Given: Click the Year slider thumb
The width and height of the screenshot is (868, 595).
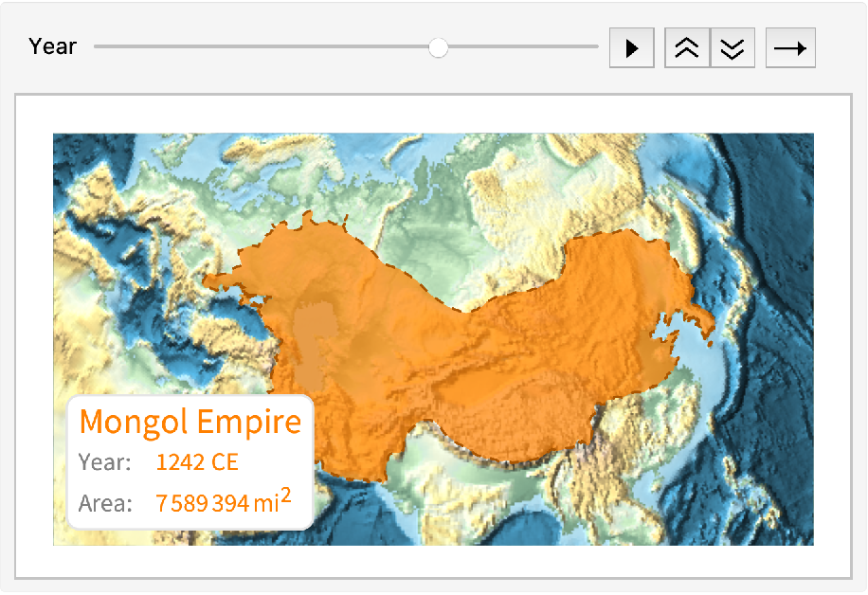Looking at the screenshot, I should point(438,47).
